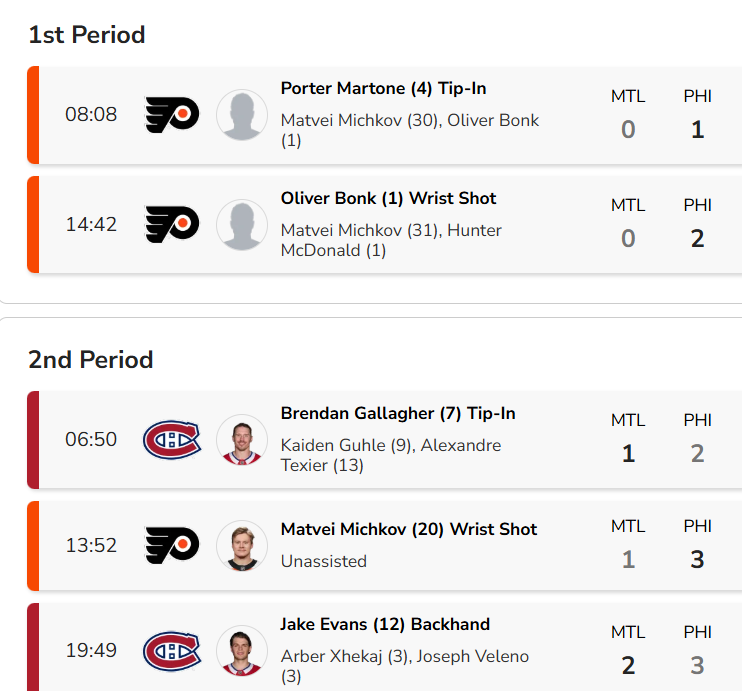
Task: Select Brendan Gallagher (7) Tip-In goal
Action: click(397, 414)
